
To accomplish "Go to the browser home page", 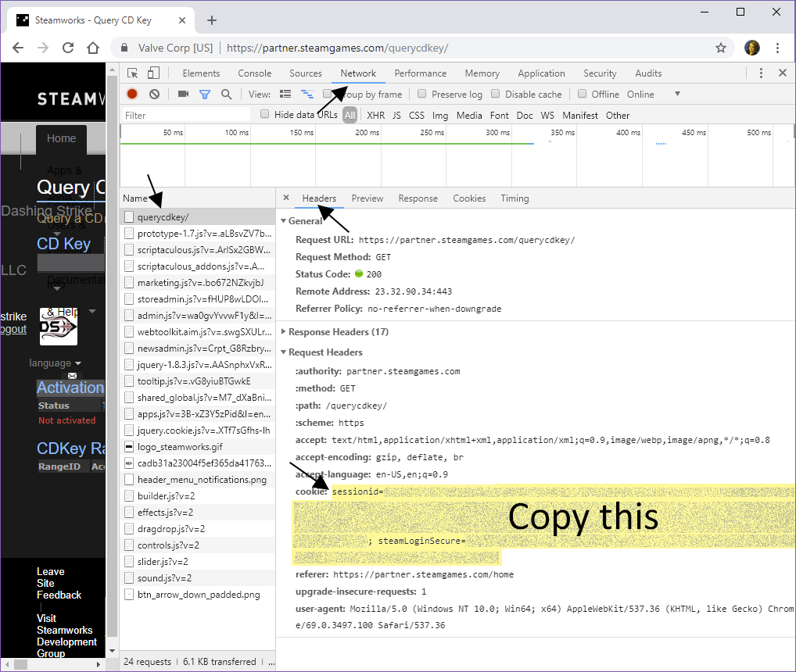I will click(92, 48).
